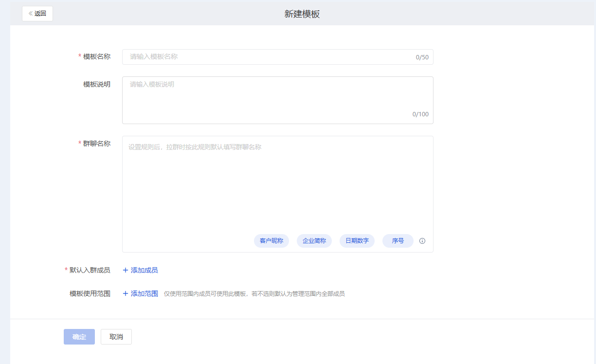Click into the 模板说明 text area

pos(277,100)
